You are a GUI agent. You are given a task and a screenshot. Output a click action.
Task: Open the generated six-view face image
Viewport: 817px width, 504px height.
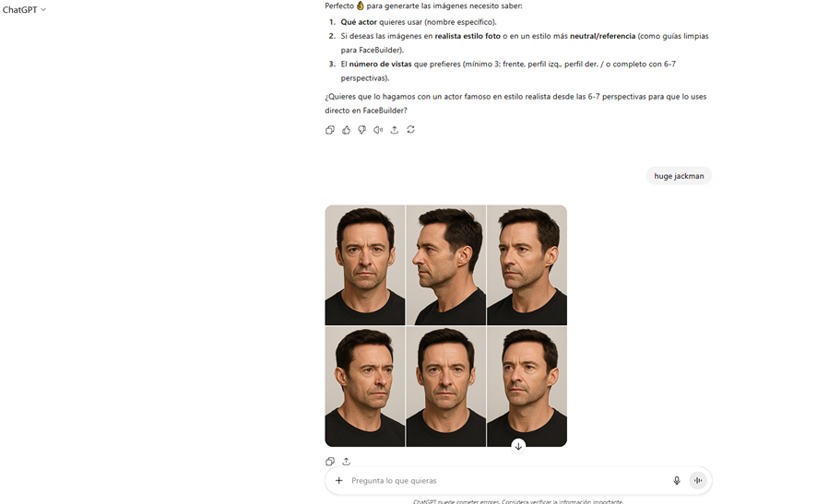click(x=446, y=326)
